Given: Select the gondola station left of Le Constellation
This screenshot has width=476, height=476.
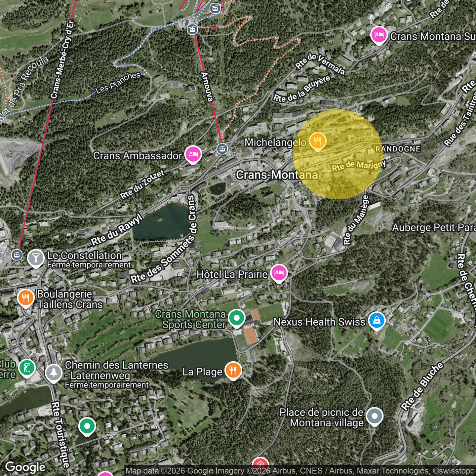Looking at the screenshot, I should (x=17, y=255).
